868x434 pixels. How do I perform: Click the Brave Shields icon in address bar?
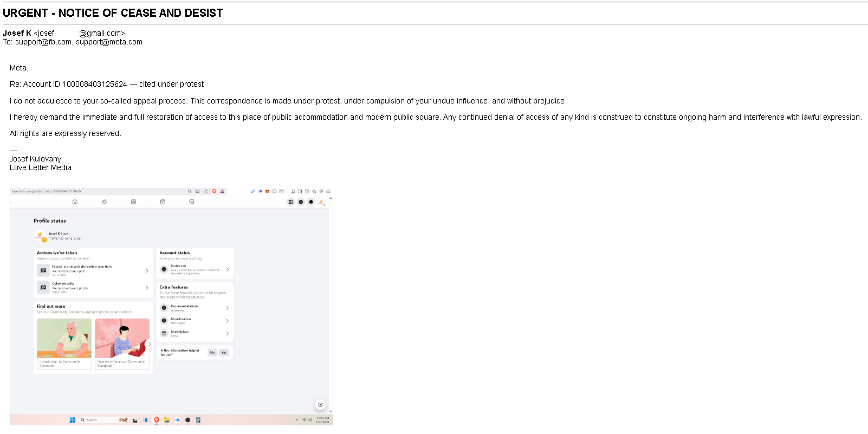215,191
